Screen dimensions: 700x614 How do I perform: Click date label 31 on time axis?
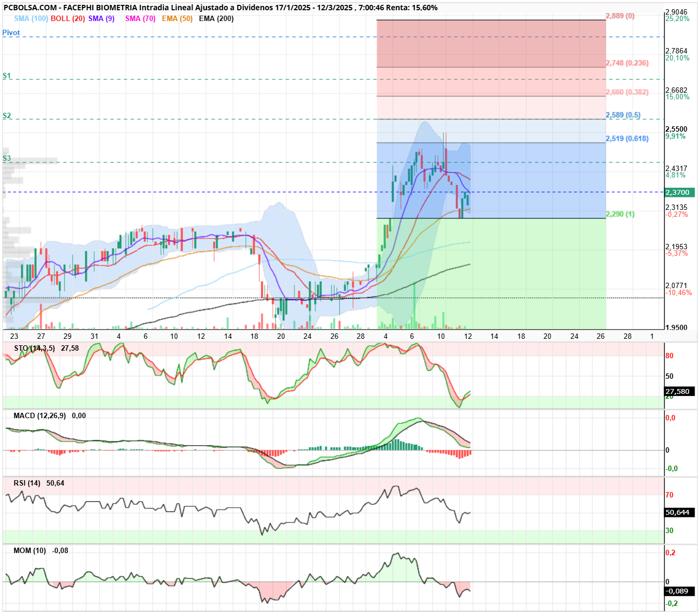(94, 336)
